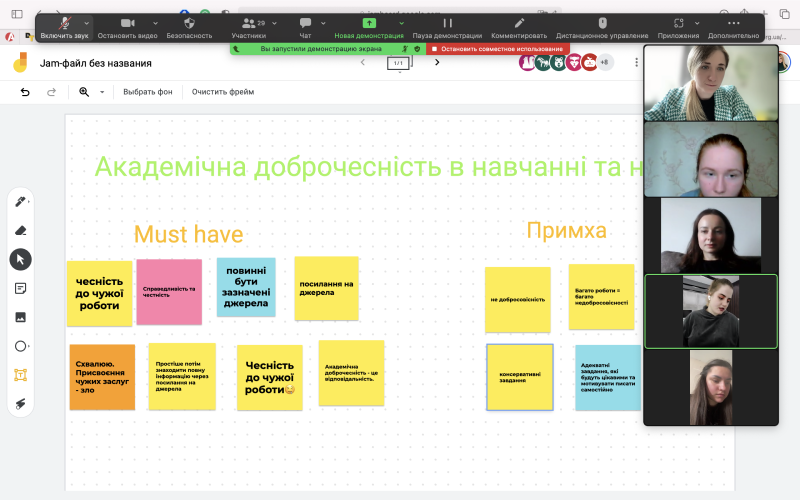Screen dimensions: 800x500
Task: Click Остановить совместное использование button
Action: pyautogui.click(x=498, y=49)
